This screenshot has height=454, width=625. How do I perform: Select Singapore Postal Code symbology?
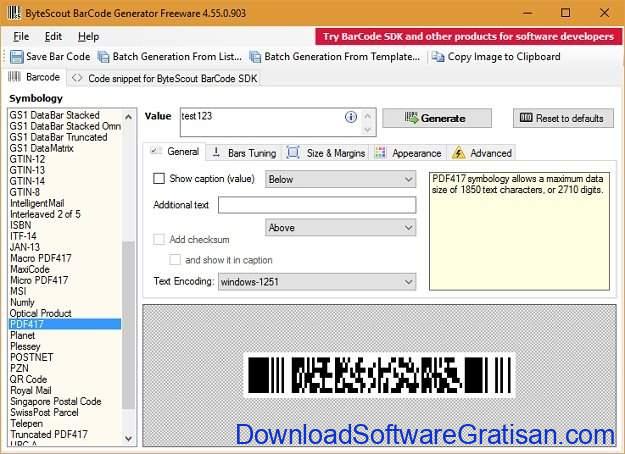click(x=56, y=401)
